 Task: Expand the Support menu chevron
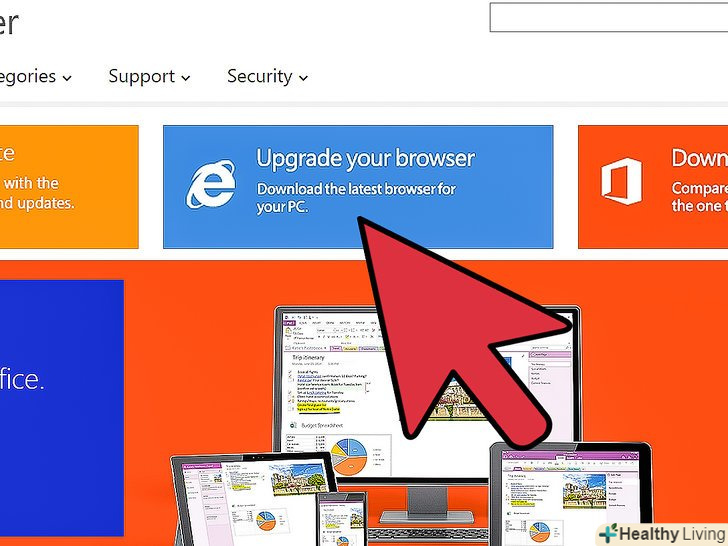coord(186,78)
